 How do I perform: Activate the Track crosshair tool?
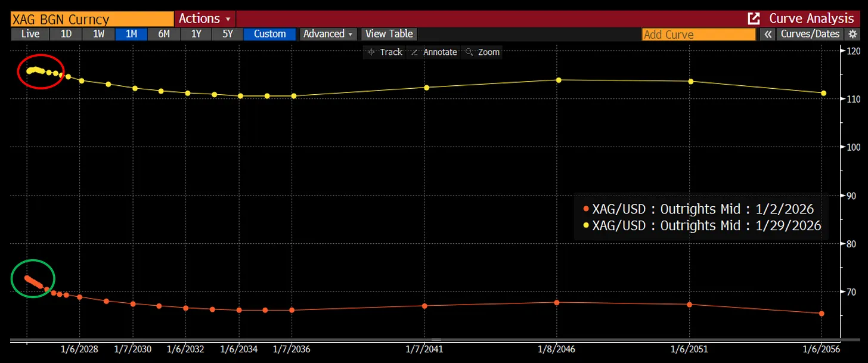385,52
